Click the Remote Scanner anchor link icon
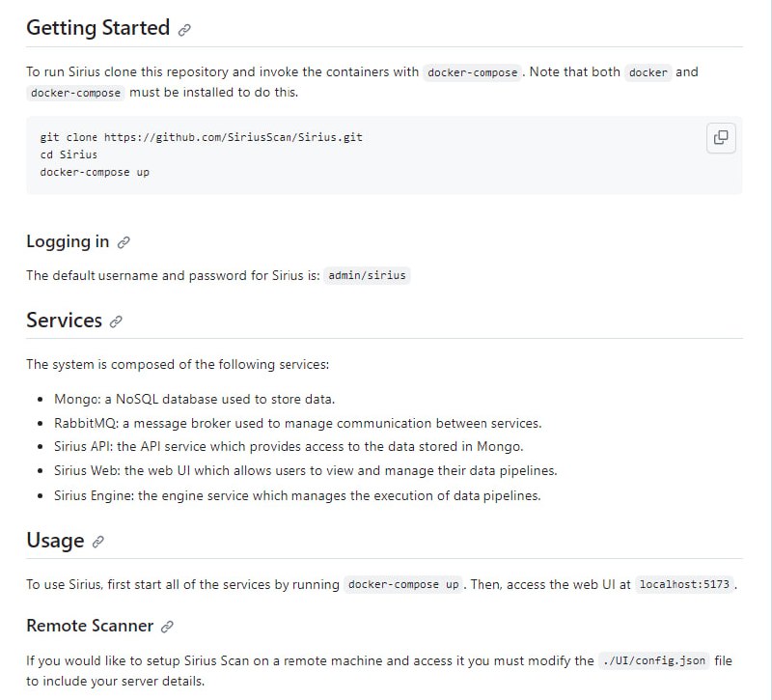This screenshot has width=772, height=700. tap(167, 627)
